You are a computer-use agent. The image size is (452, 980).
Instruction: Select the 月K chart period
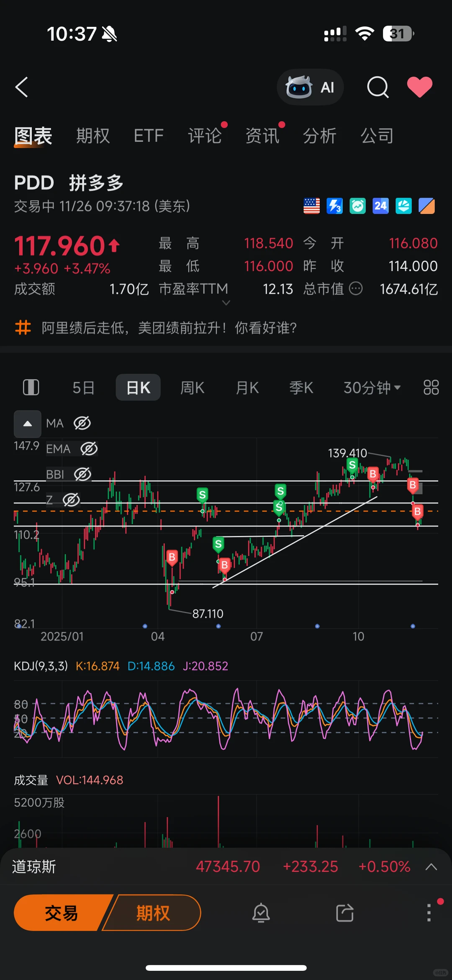point(247,388)
